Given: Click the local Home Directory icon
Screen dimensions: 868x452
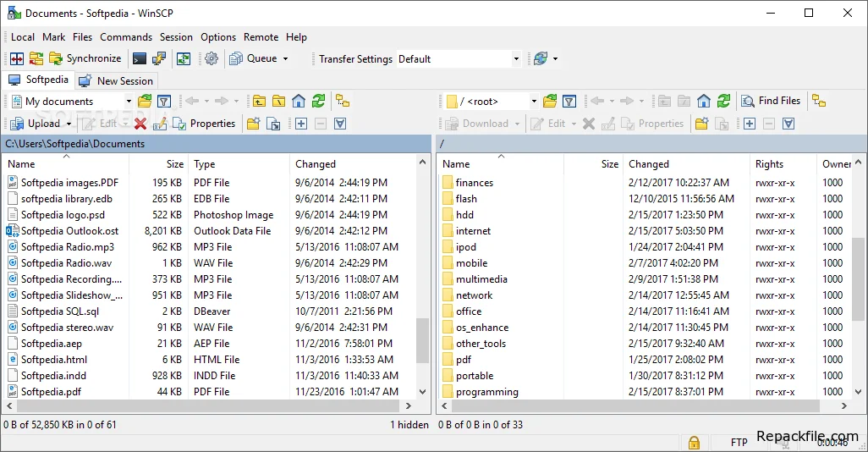Looking at the screenshot, I should pos(299,102).
